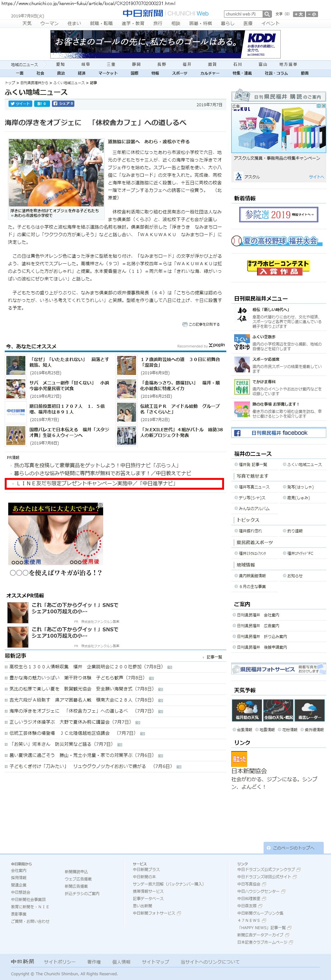
Task: Click the article photo of children painting floats
Action: pyautogui.click(x=56, y=173)
